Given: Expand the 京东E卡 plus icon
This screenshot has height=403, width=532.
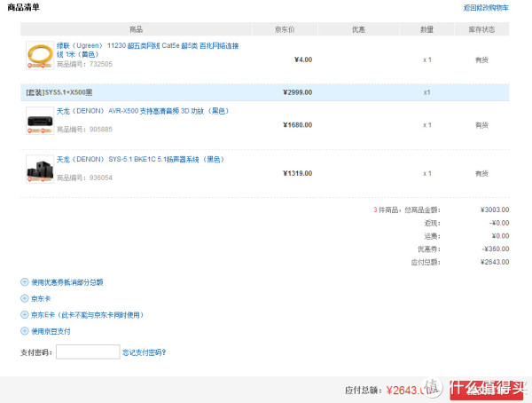Looking at the screenshot, I should coord(25,314).
